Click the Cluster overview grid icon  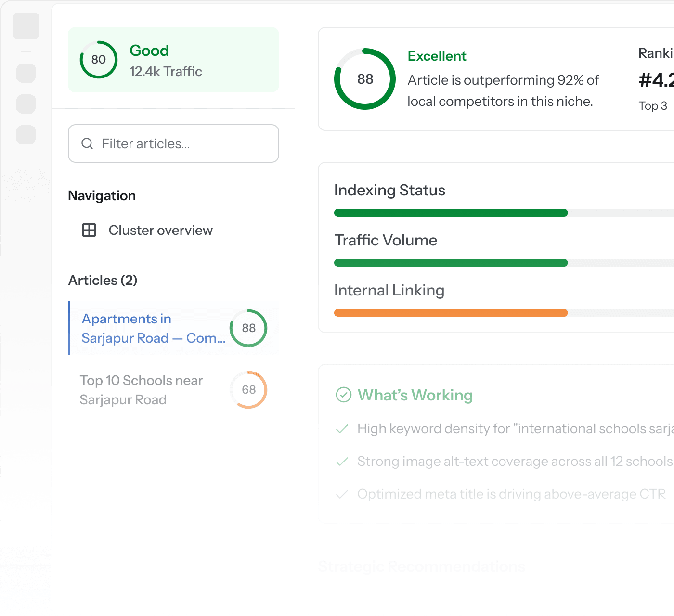pos(89,230)
